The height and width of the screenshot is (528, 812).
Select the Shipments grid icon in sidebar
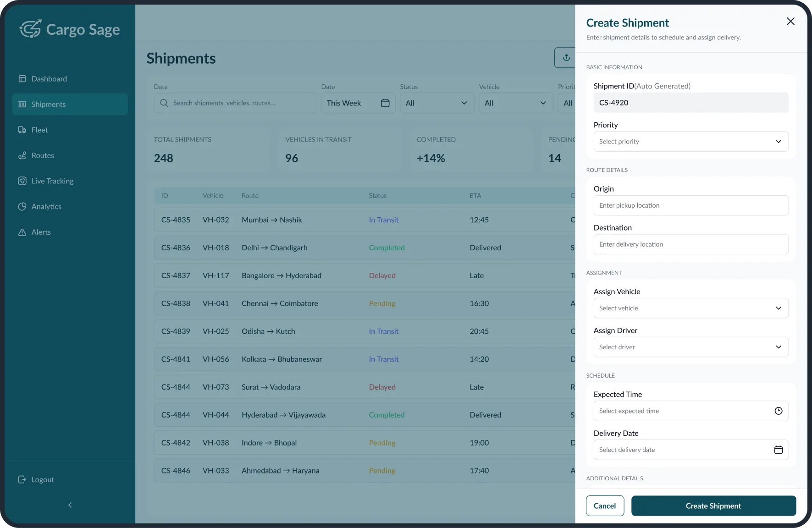[22, 104]
